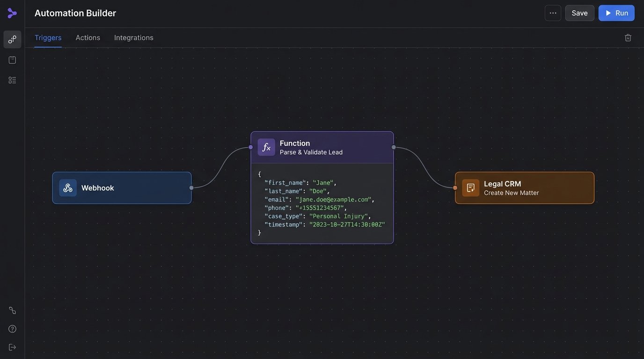
Task: Click the Function fx node icon
Action: pyautogui.click(x=266, y=147)
